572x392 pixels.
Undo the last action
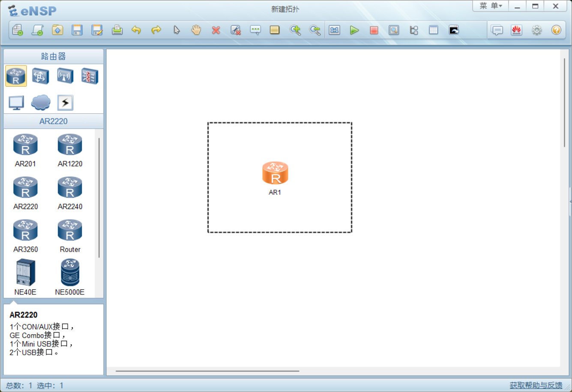[x=136, y=30]
